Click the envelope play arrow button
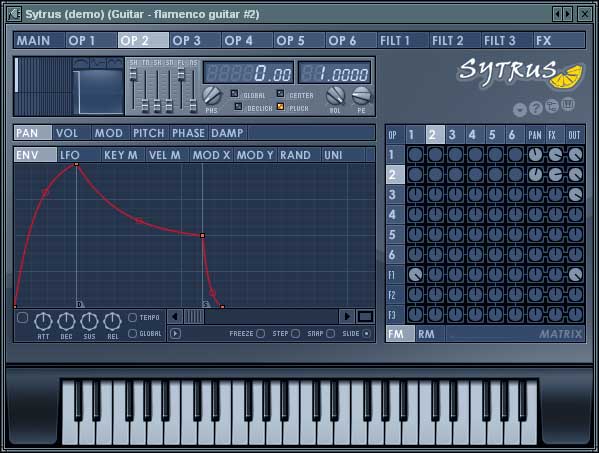Viewport: 599px width, 453px height. click(175, 333)
